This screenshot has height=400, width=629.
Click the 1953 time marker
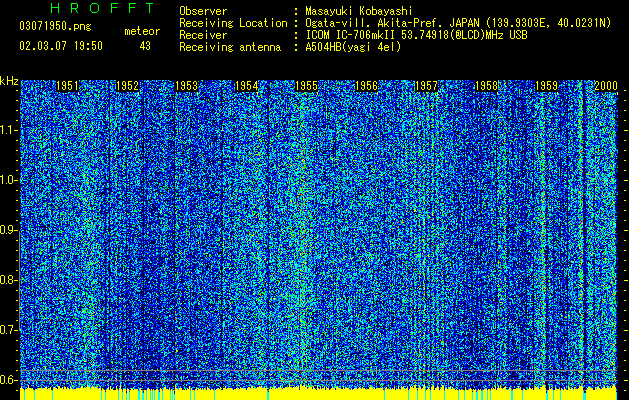click(x=187, y=86)
